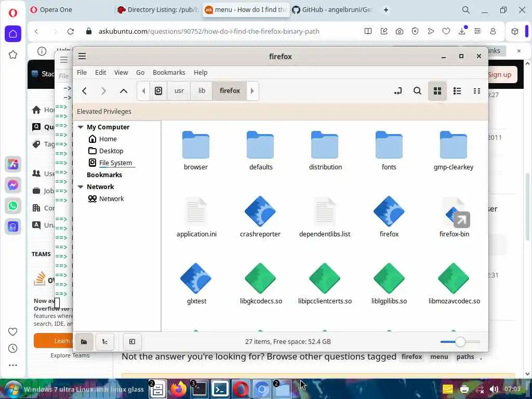
Task: Select the crashreporter executable
Action: 260,217
